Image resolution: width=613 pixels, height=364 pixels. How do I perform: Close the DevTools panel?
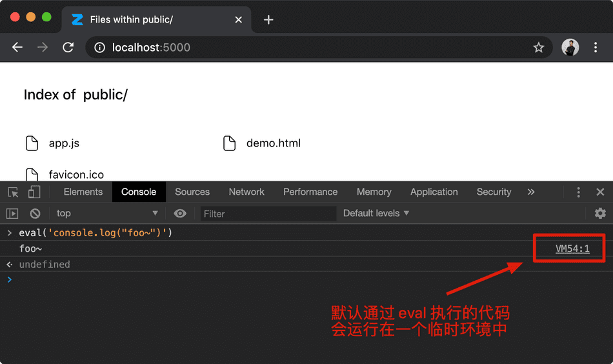(600, 192)
